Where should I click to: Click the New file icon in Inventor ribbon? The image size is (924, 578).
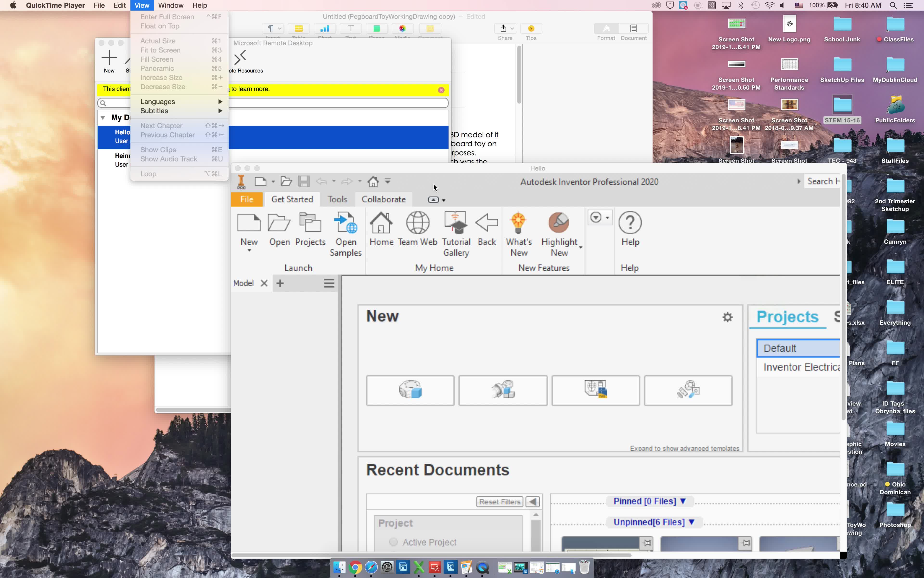(249, 223)
